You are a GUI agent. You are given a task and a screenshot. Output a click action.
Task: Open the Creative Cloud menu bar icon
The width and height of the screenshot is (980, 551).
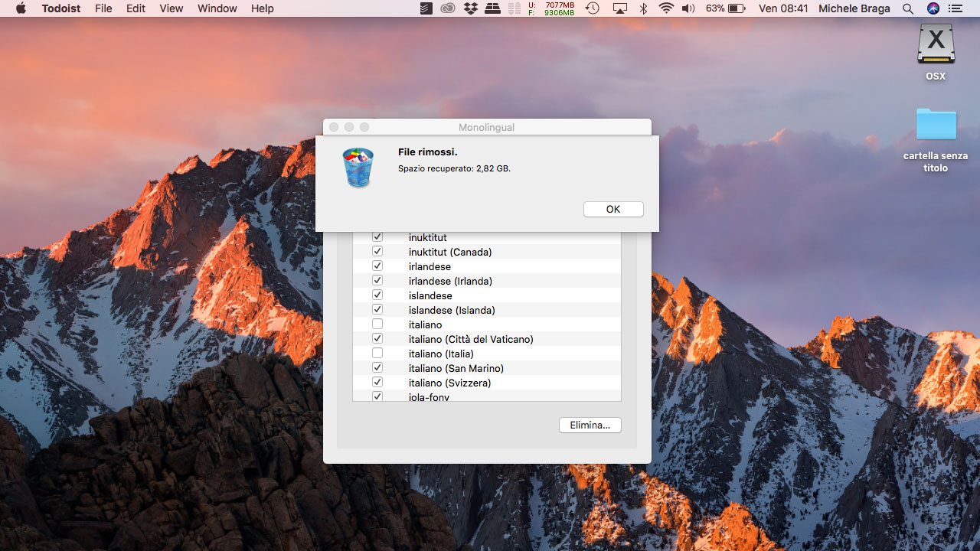[448, 8]
